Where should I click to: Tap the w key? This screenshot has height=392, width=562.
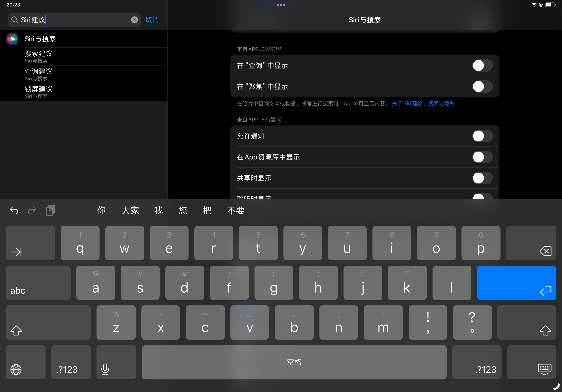(x=125, y=243)
